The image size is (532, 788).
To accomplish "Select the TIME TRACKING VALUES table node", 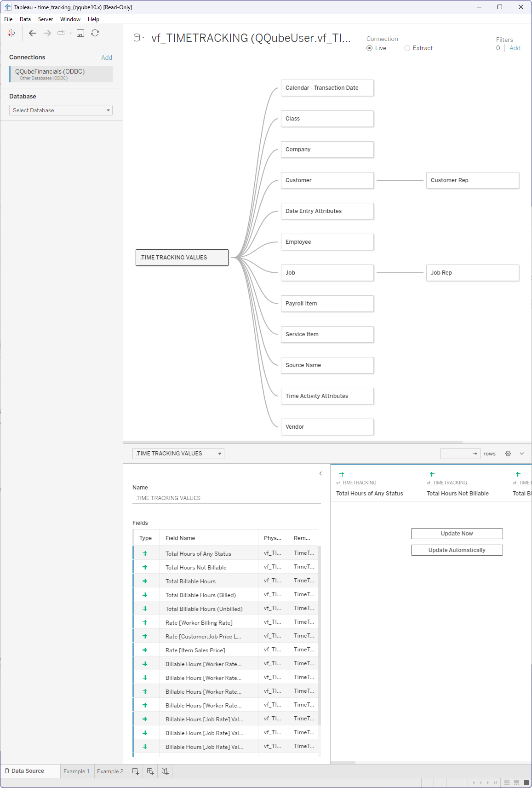I will (182, 258).
